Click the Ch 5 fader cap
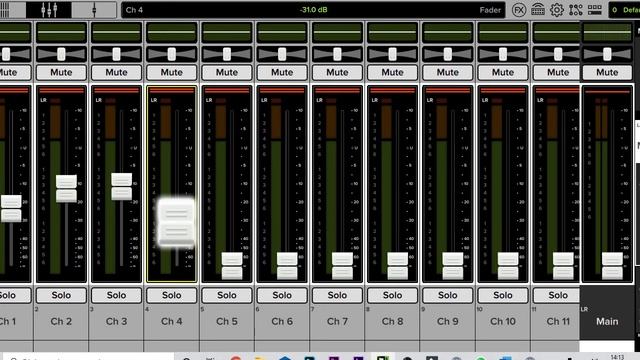 click(232, 266)
